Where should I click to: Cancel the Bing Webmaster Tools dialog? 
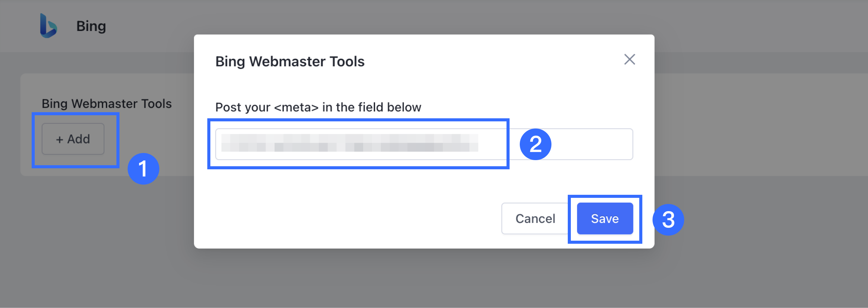(535, 219)
